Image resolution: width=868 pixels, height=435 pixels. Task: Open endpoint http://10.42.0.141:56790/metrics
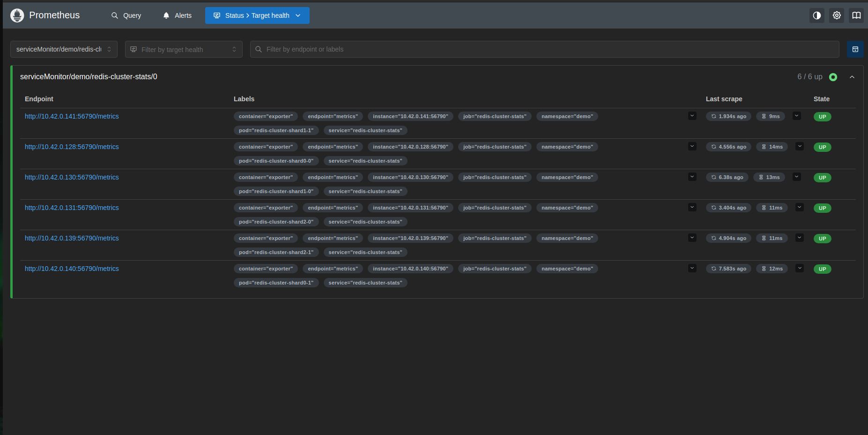point(72,116)
